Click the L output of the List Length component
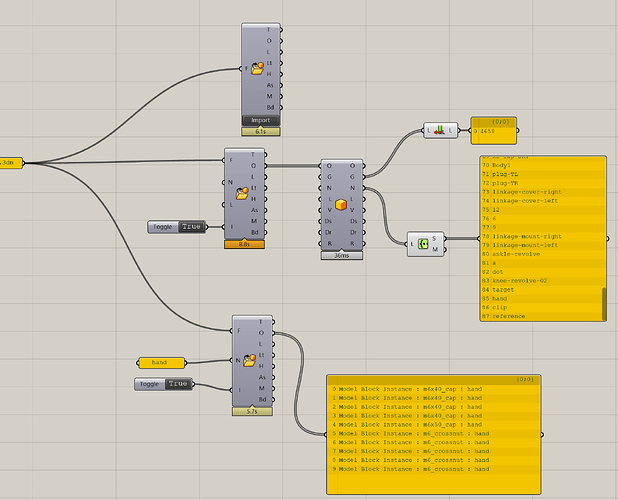The width and height of the screenshot is (618, 500). 450,130
